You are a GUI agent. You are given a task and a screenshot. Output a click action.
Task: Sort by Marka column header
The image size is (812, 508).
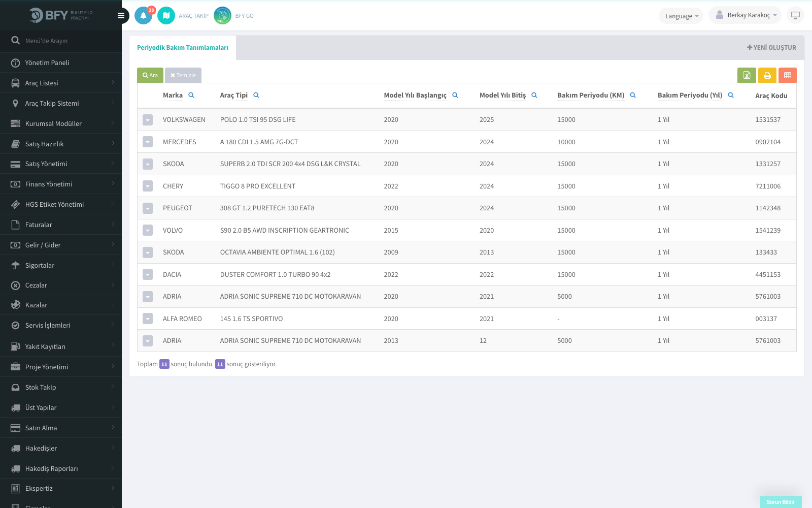pos(173,96)
